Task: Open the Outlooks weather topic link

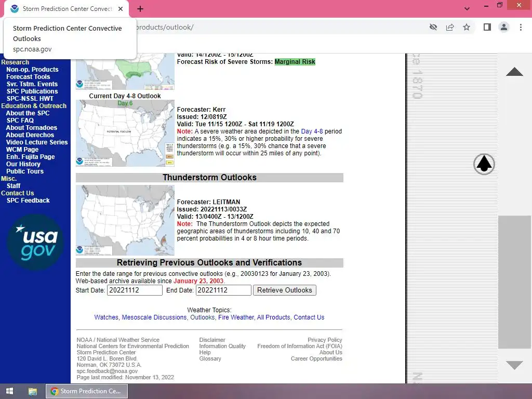Action: (202, 317)
